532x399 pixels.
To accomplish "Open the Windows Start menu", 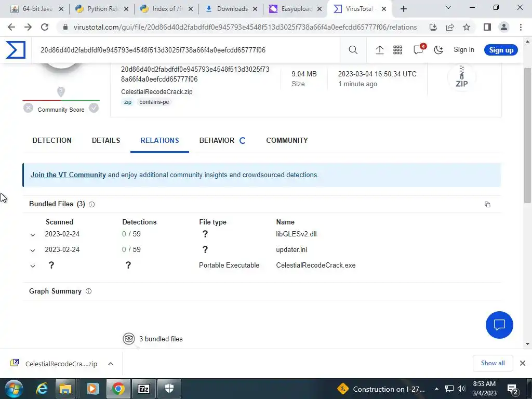I will tap(14, 389).
